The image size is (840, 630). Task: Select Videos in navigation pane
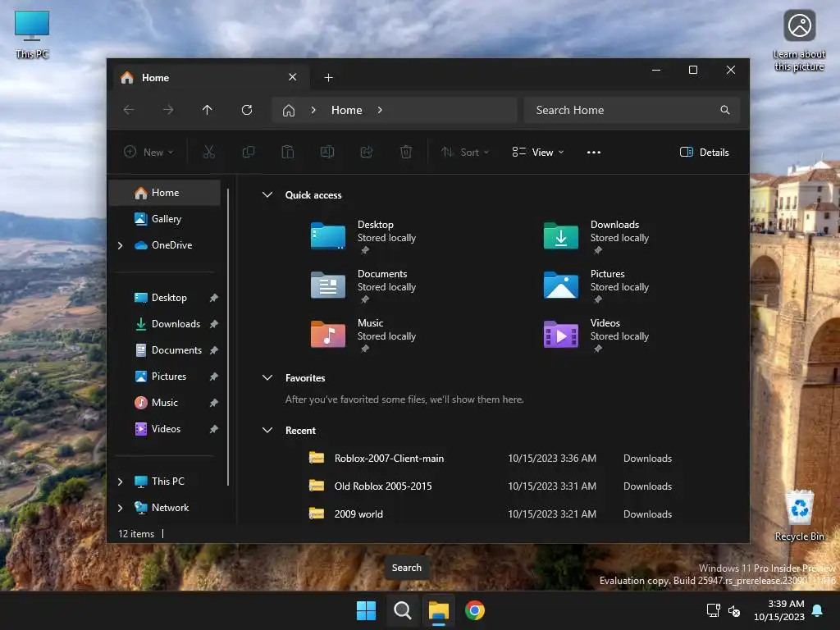point(166,428)
